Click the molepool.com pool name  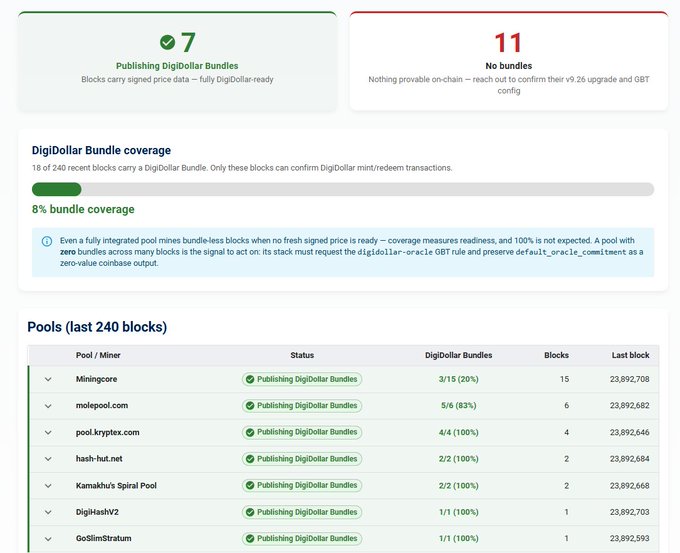pyautogui.click(x=102, y=406)
